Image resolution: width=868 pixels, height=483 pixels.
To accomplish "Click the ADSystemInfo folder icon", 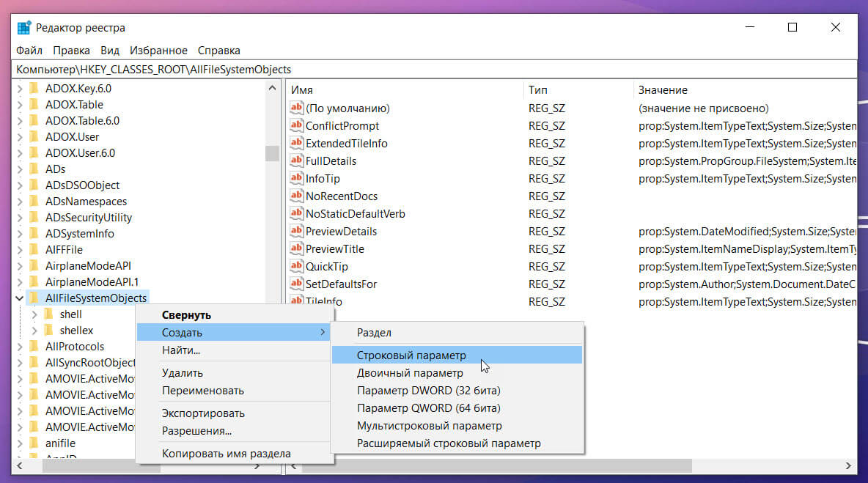I will tap(34, 234).
